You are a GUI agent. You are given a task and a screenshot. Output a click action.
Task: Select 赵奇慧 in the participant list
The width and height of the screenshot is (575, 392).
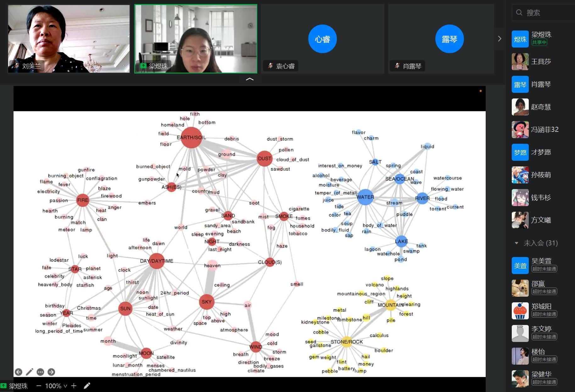(541, 107)
